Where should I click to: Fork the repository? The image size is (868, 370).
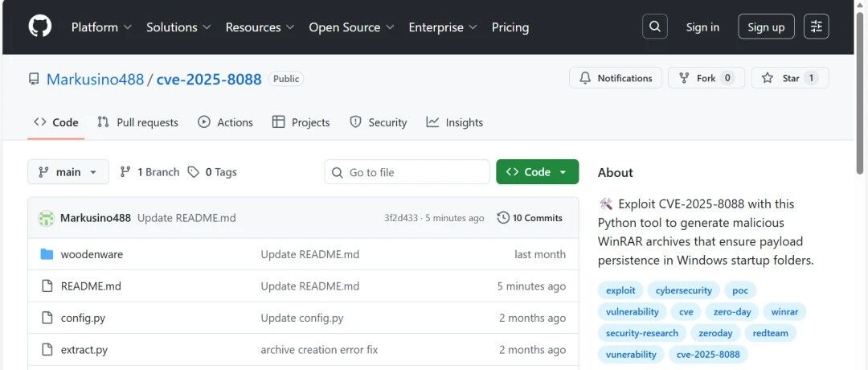click(706, 78)
